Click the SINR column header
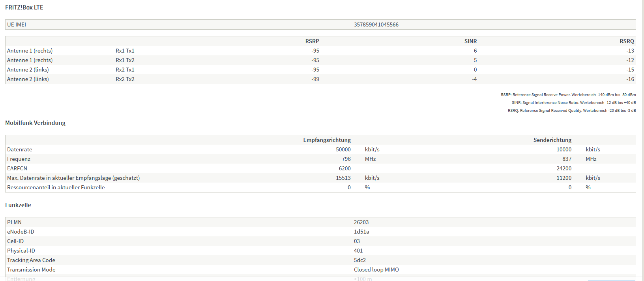644x281 pixels. pyautogui.click(x=470, y=41)
